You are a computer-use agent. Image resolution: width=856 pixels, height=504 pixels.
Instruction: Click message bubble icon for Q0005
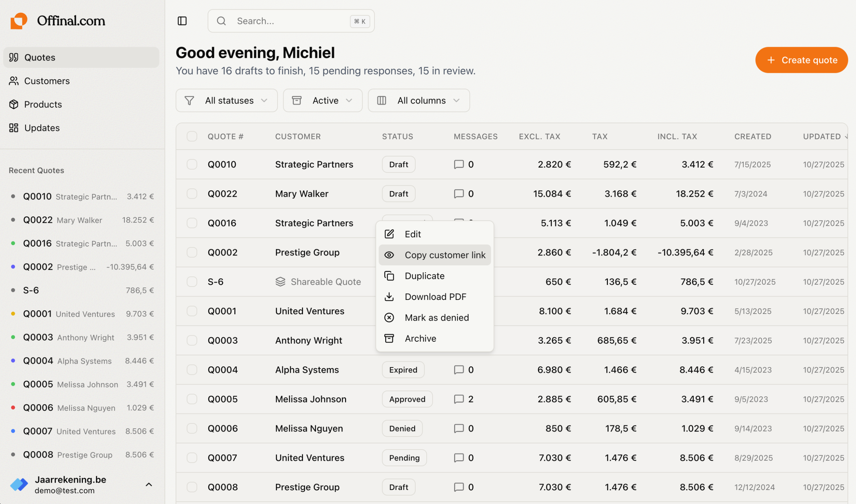tap(459, 399)
